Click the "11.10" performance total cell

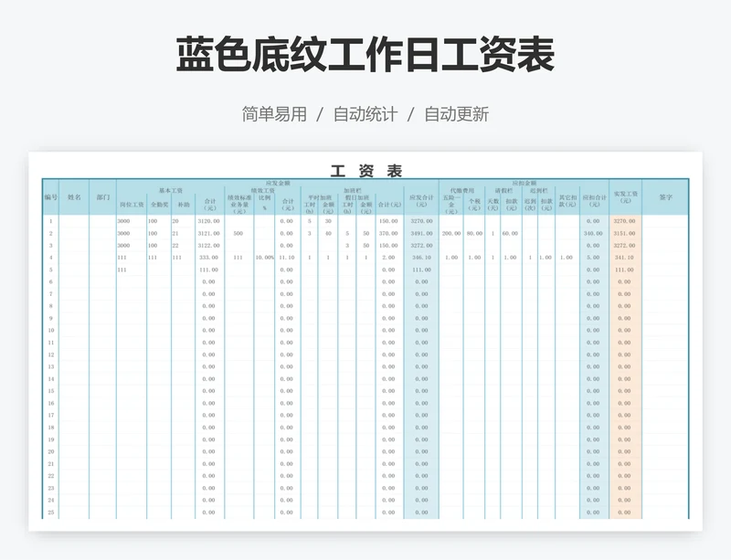[287, 258]
